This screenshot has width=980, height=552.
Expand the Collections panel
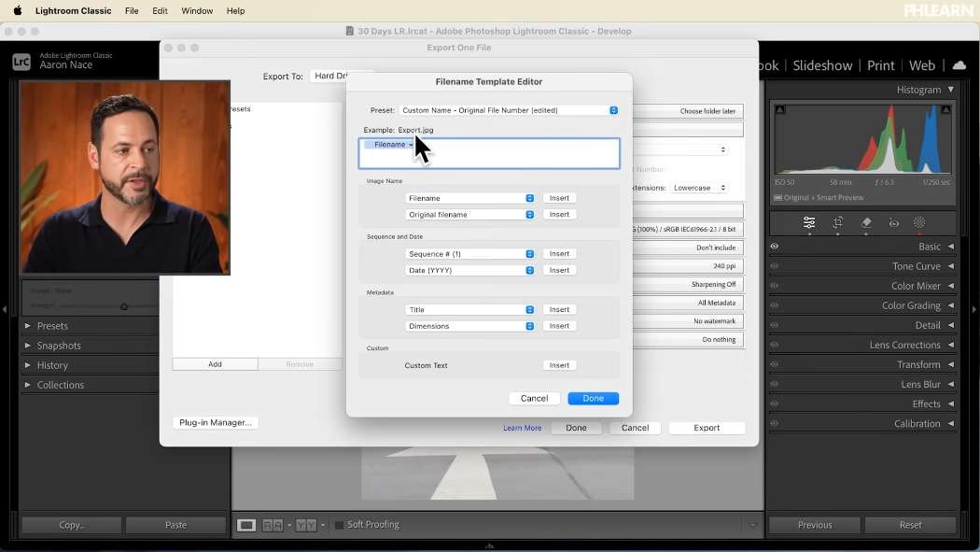click(x=27, y=385)
